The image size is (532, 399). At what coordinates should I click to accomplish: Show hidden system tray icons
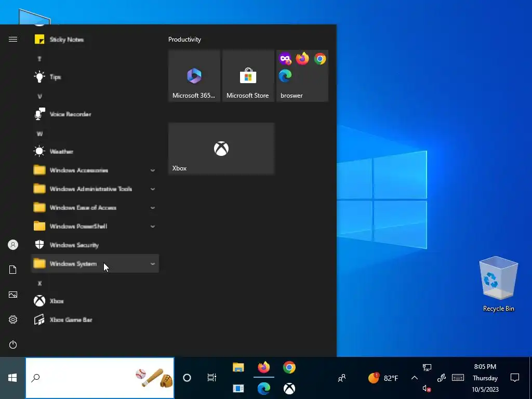coord(414,378)
